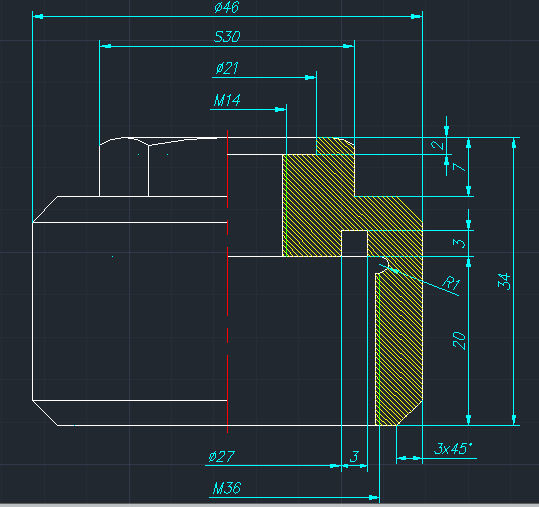Select the horizontal 3 groove width dimension
Viewport: 539px width, 507px height.
tap(354, 456)
